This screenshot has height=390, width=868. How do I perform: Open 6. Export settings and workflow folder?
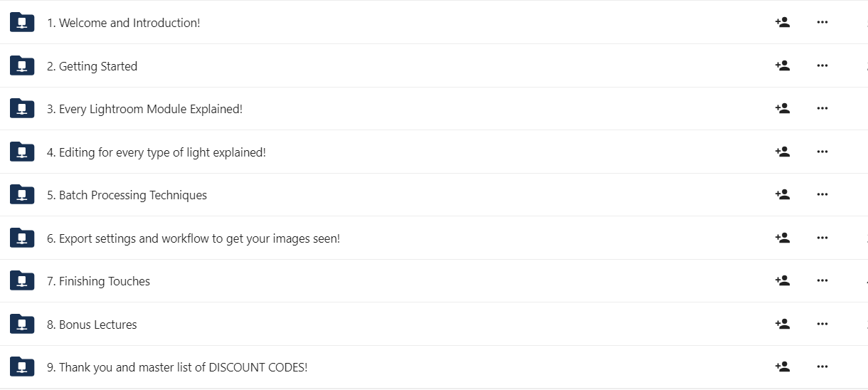click(x=194, y=238)
